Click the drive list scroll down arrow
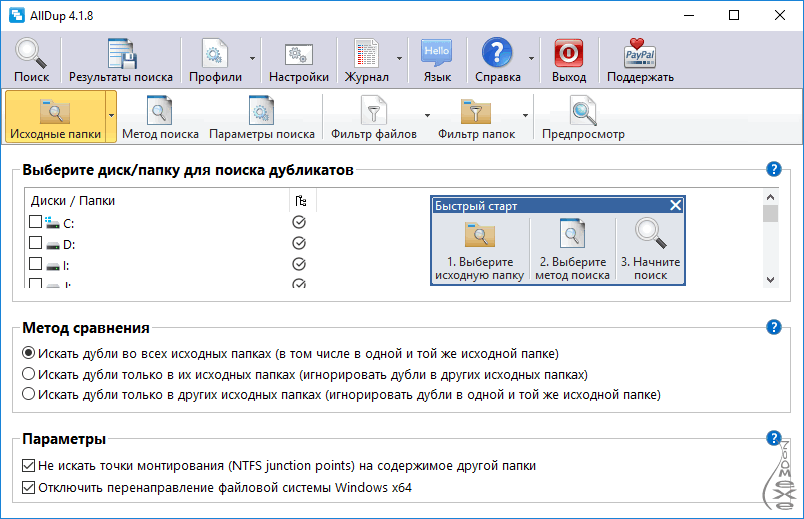The image size is (804, 519). [x=770, y=281]
